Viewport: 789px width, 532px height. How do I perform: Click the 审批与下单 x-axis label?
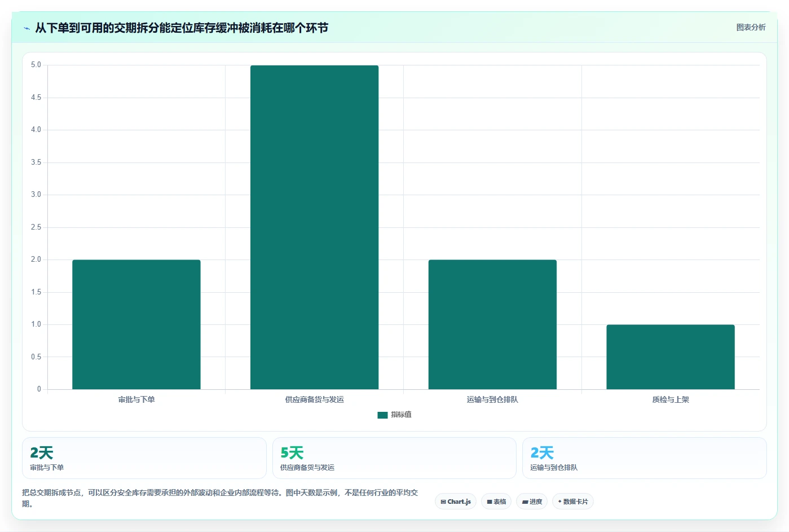click(x=136, y=399)
